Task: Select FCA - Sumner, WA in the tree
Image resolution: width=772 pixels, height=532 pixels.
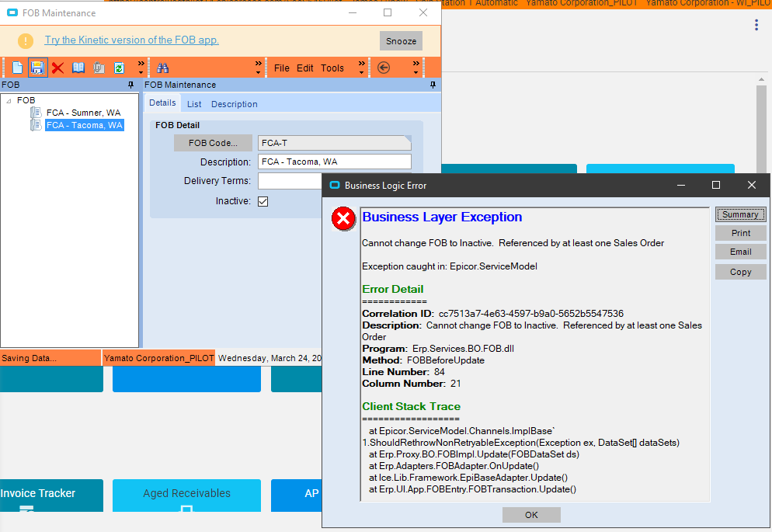Action: [x=83, y=113]
